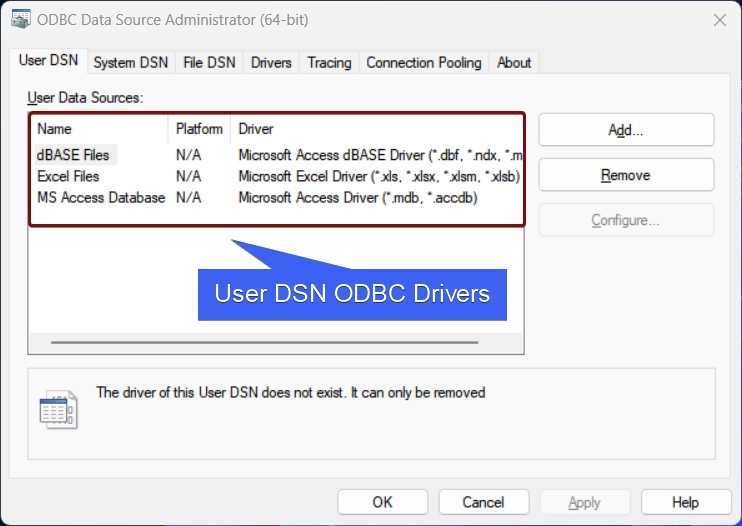
Task: Switch to the System DSN tab
Action: [x=131, y=62]
